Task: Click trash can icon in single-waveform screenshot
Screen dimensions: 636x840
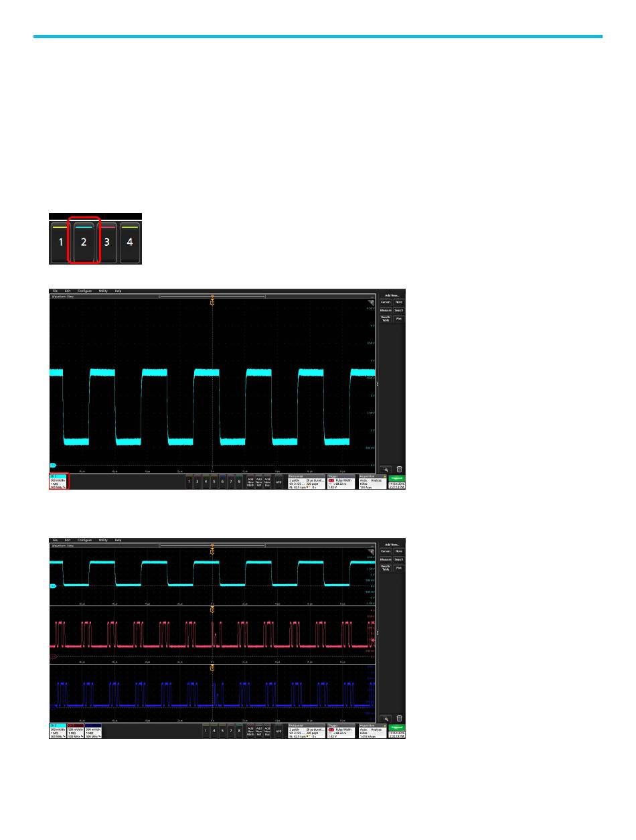Action: [x=399, y=470]
